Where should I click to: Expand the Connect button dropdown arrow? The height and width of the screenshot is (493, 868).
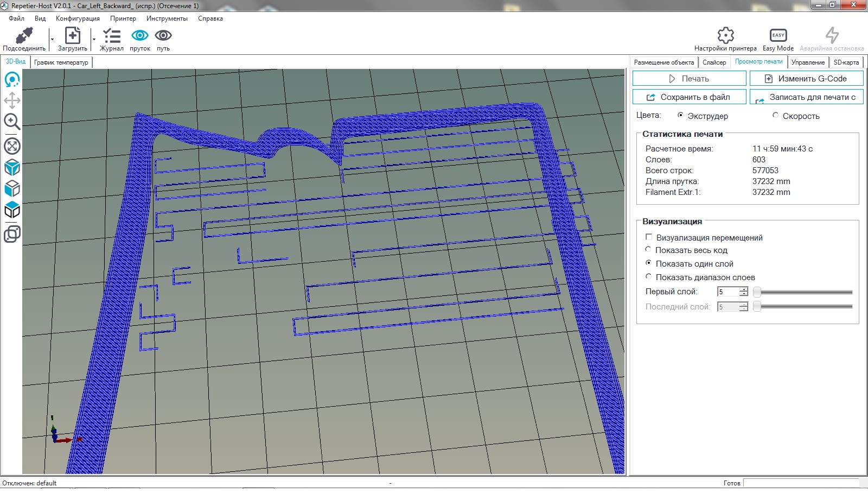[x=52, y=39]
